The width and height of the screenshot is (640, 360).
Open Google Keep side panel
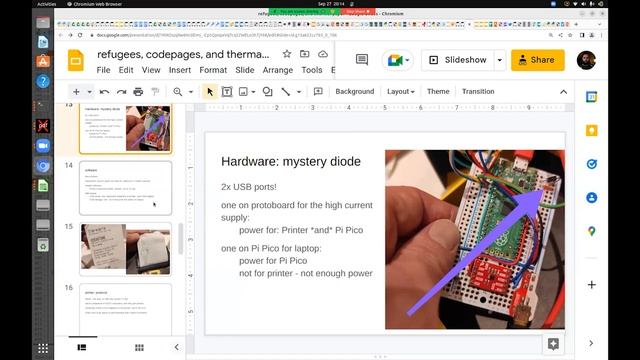tap(591, 131)
